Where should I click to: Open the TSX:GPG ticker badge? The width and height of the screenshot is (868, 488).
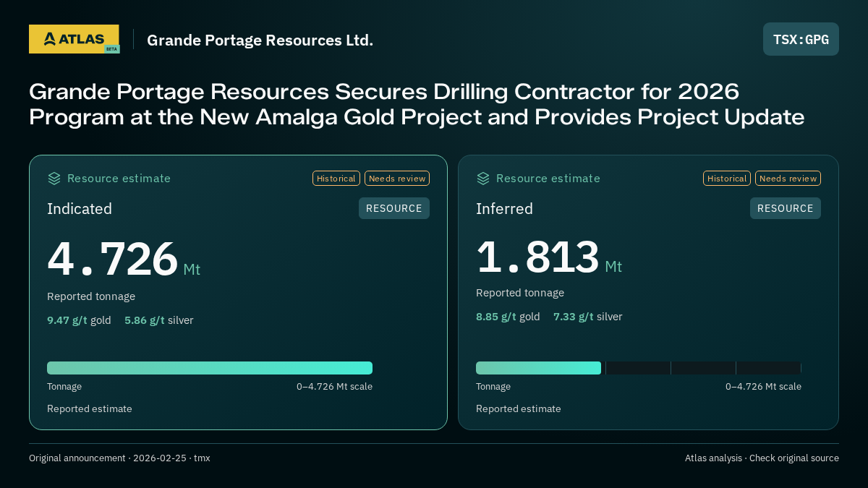point(801,39)
